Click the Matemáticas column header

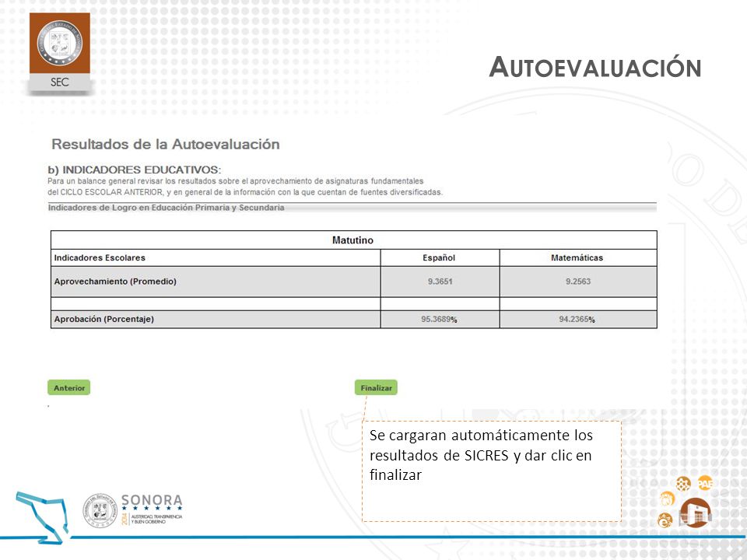tap(577, 257)
